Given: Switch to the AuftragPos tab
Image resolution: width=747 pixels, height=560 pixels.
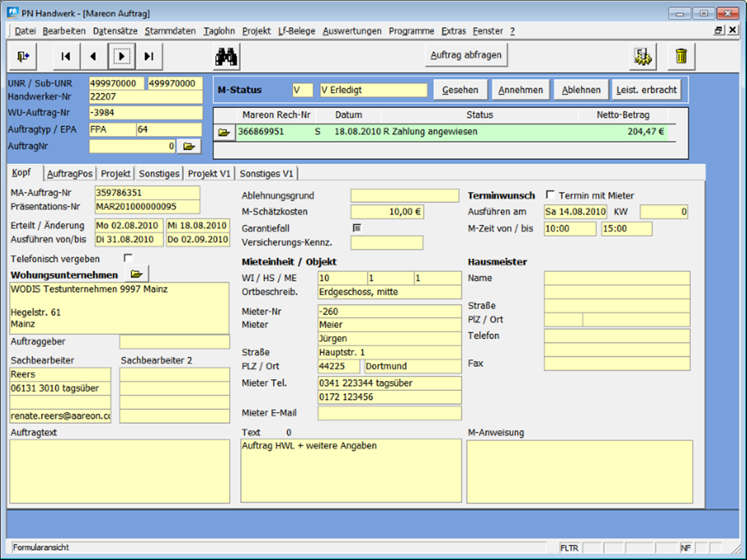Looking at the screenshot, I should pyautogui.click(x=70, y=173).
